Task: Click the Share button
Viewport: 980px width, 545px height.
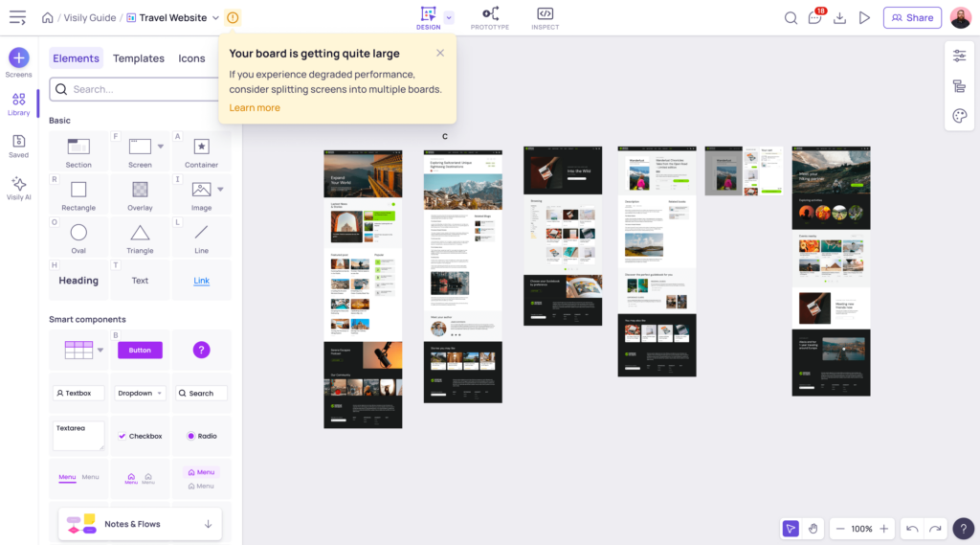Action: click(911, 17)
